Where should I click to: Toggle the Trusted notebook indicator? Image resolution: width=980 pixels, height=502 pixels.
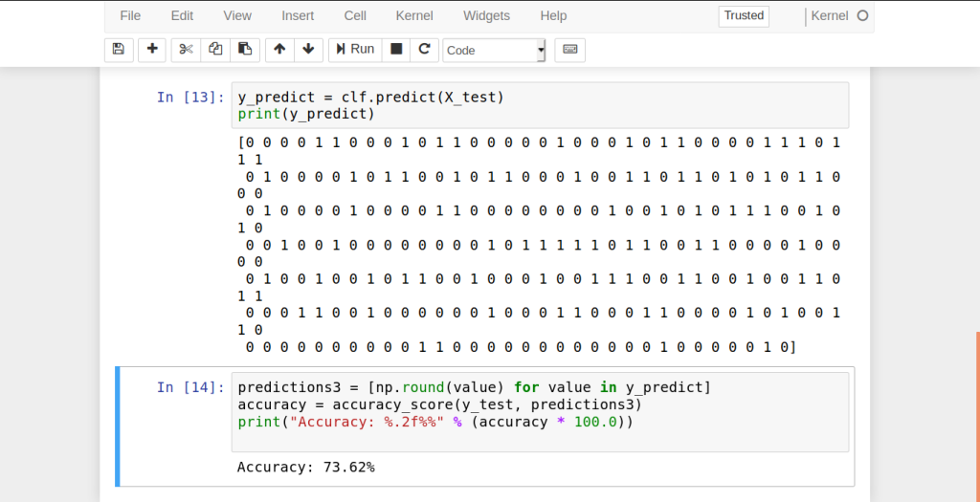click(x=744, y=15)
